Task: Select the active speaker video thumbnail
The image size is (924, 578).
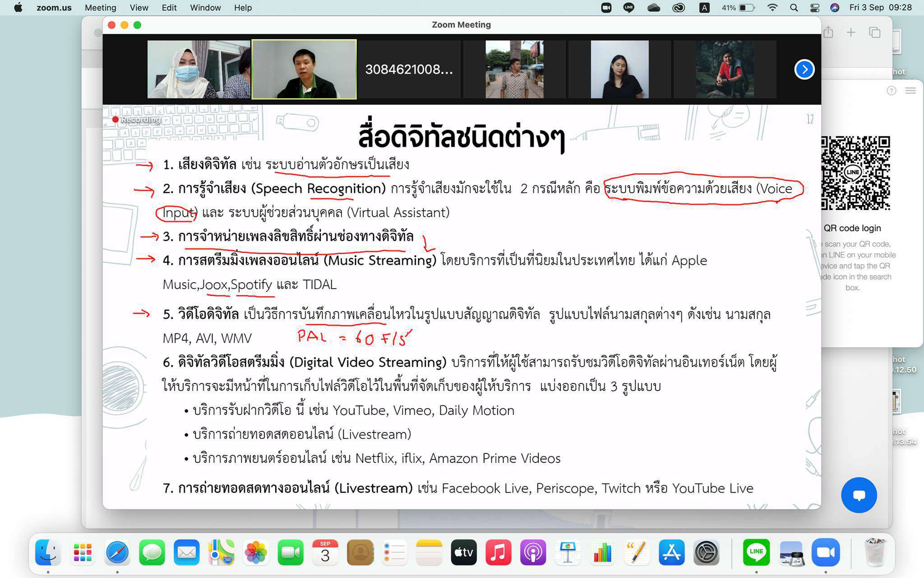Action: (x=304, y=69)
